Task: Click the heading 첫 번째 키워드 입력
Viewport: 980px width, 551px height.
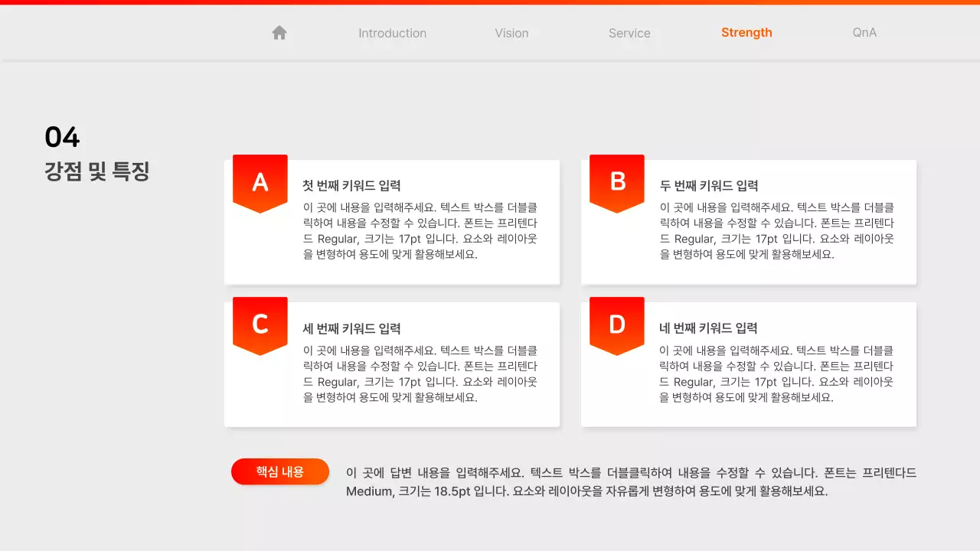Action: [351, 185]
